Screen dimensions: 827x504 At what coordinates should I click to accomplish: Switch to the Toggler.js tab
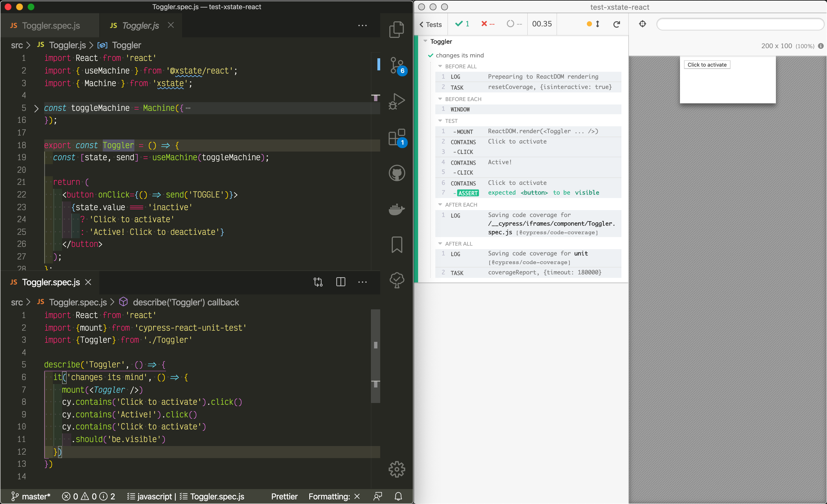[x=140, y=26]
